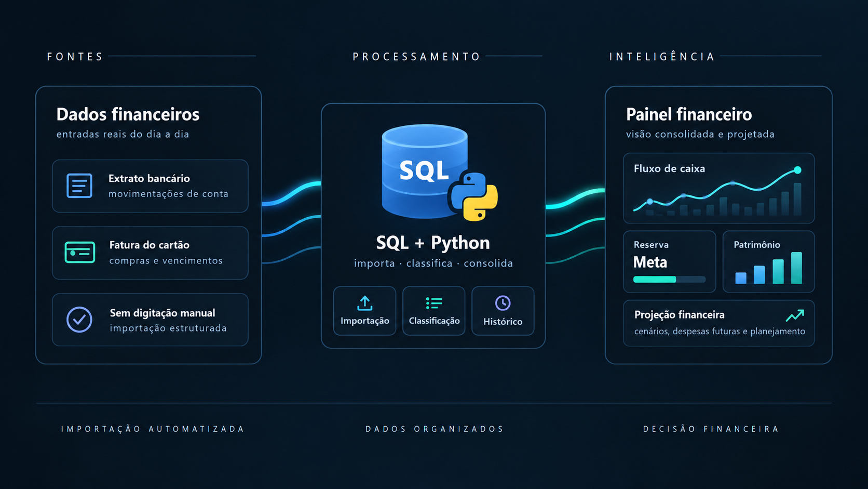
Task: Click the Sem digitação manual checkmark icon
Action: click(x=79, y=319)
